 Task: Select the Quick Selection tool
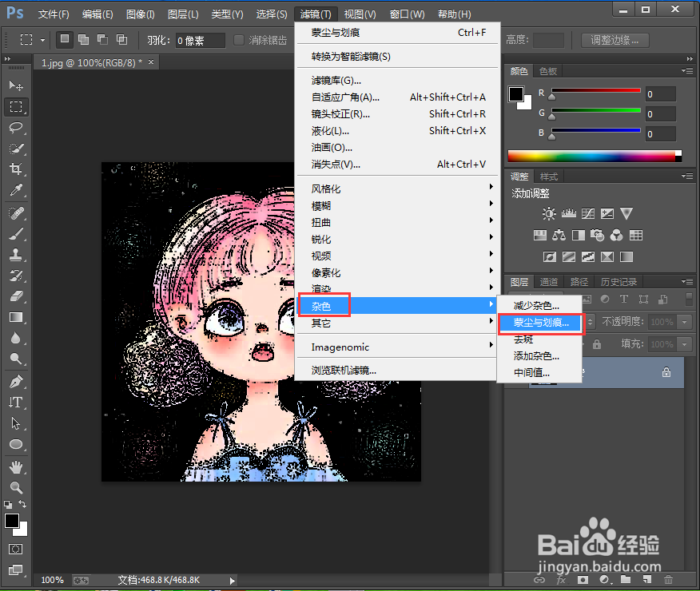point(16,148)
